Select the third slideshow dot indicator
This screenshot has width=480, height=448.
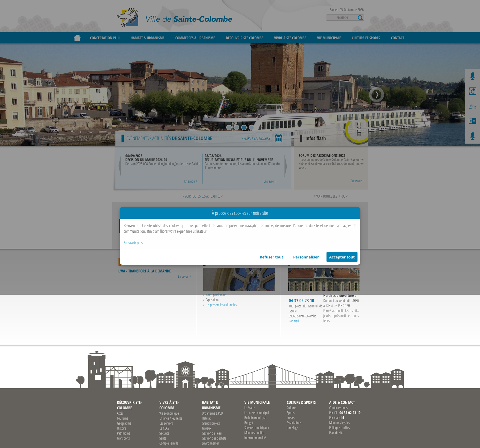[x=244, y=127]
